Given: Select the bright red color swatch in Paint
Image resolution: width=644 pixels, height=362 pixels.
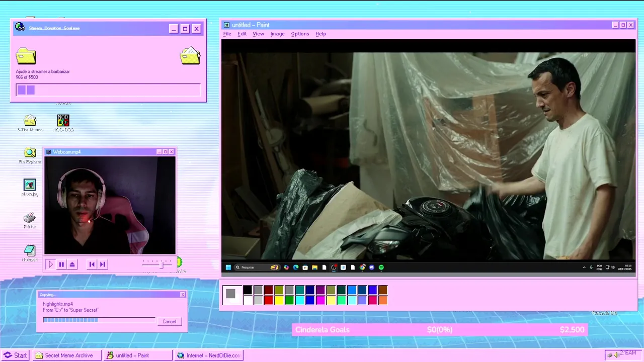Looking at the screenshot, I should coord(268,300).
